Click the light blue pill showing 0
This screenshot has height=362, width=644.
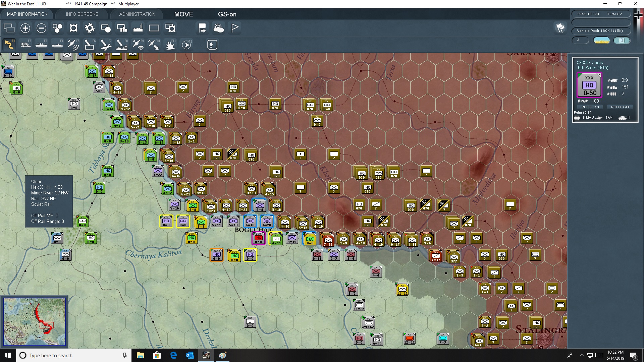[x=622, y=40]
